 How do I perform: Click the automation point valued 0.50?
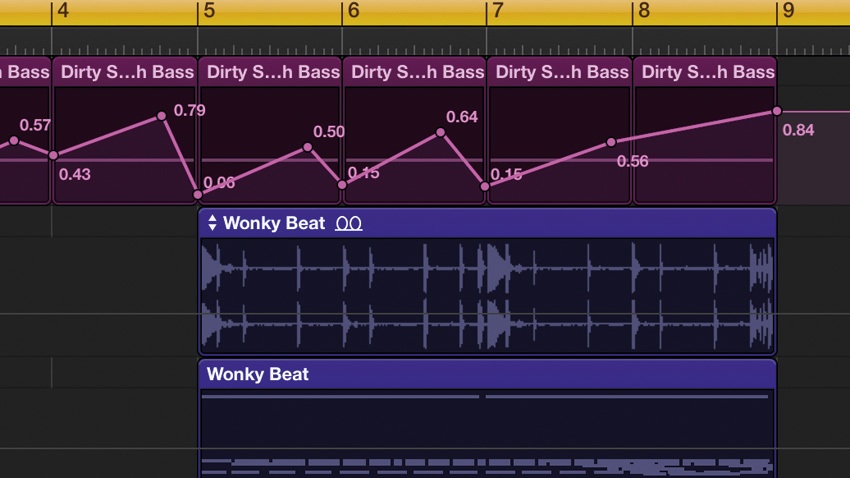(307, 147)
